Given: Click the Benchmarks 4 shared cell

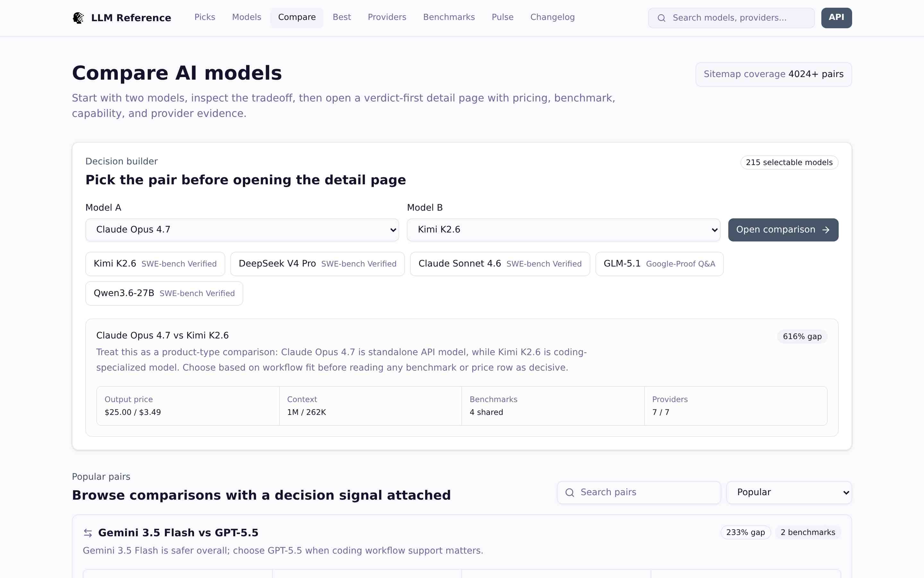Looking at the screenshot, I should pyautogui.click(x=553, y=406).
